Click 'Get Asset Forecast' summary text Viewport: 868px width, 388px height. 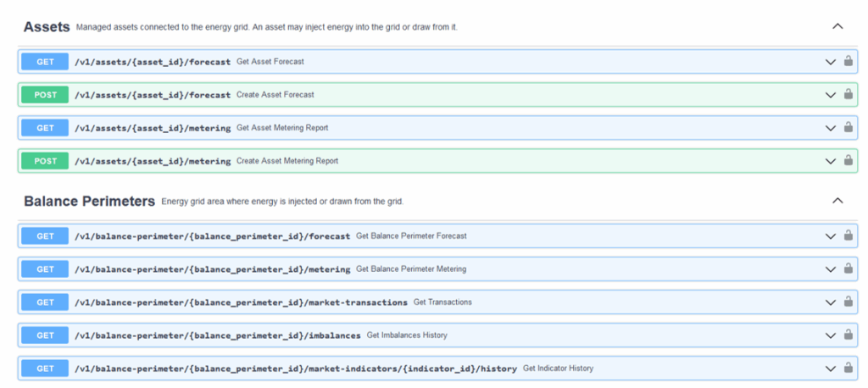click(270, 62)
